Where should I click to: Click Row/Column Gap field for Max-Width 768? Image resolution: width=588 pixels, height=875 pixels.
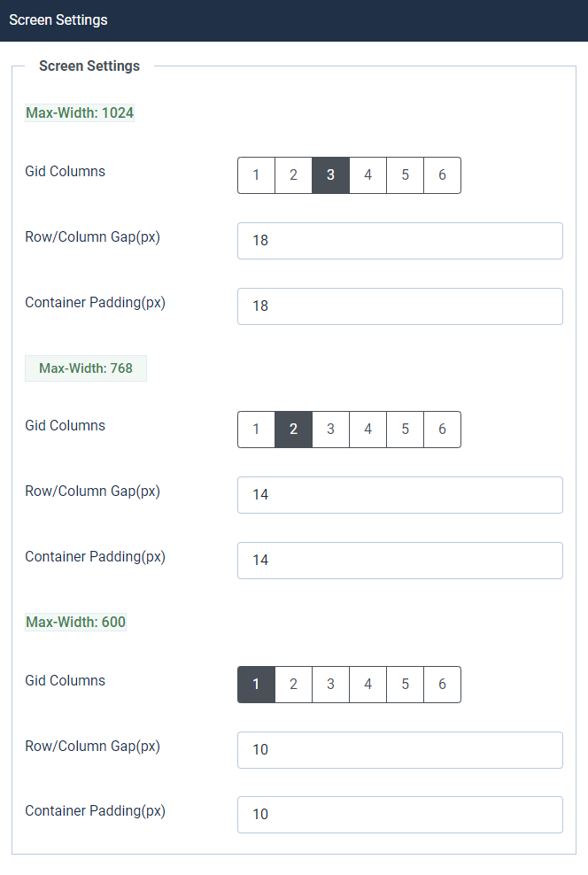pos(399,495)
